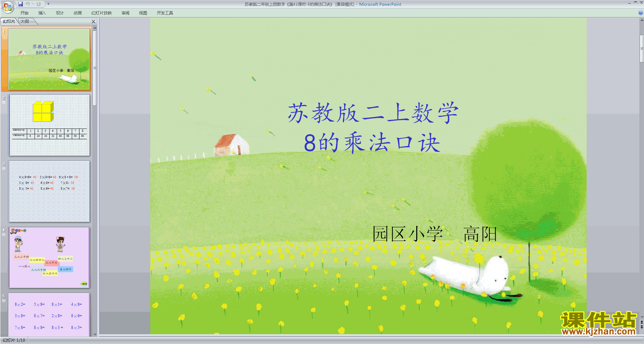
Task: Open the 插入 ribbon tab
Action: pos(42,13)
